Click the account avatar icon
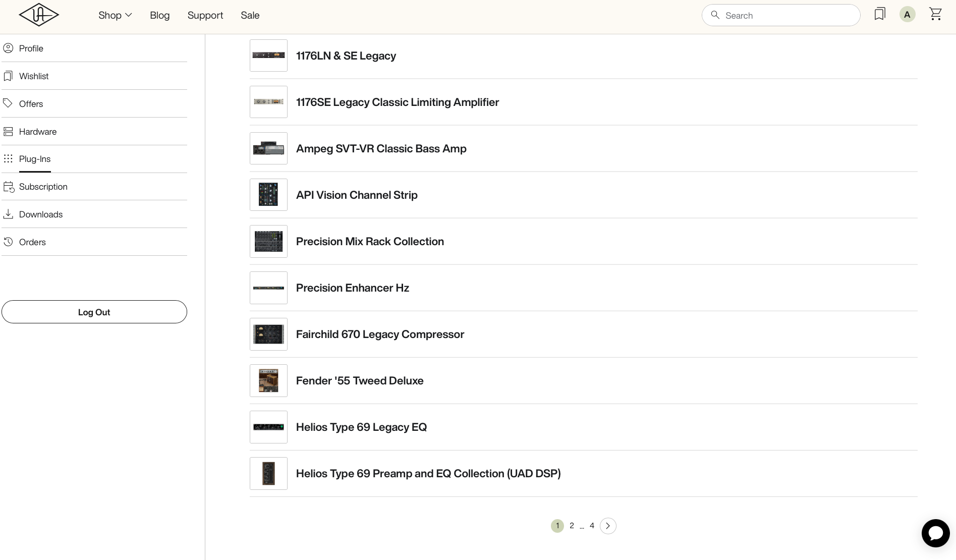This screenshot has height=560, width=956. click(x=907, y=15)
